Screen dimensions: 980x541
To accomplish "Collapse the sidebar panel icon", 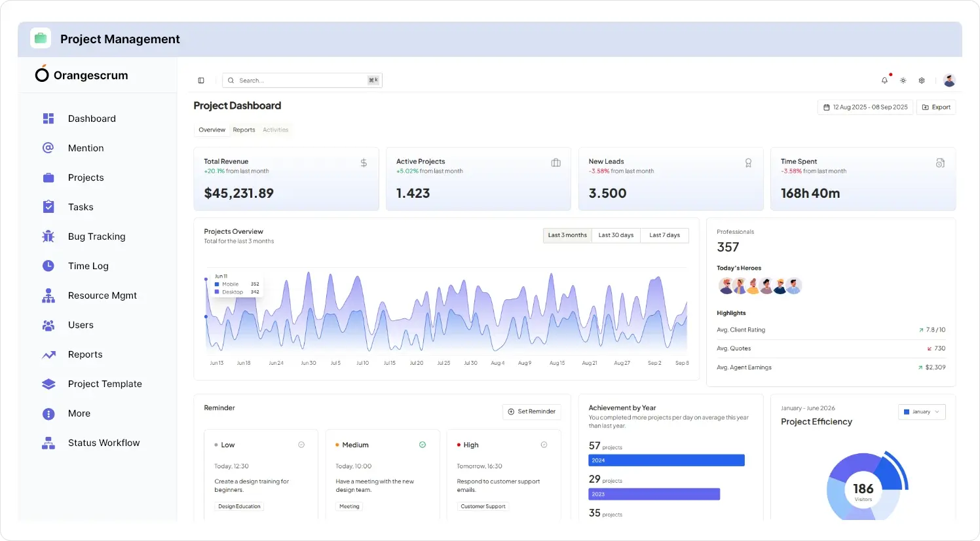I will click(x=201, y=81).
